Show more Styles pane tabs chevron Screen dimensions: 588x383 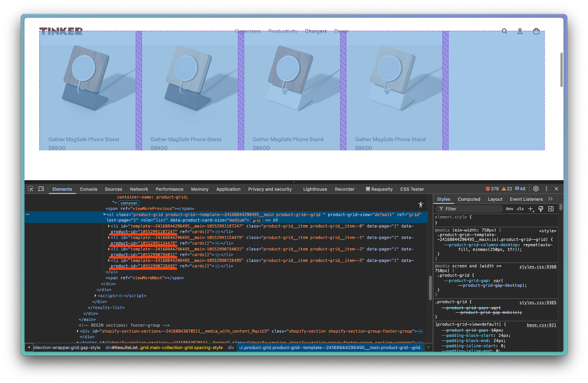pyautogui.click(x=551, y=199)
